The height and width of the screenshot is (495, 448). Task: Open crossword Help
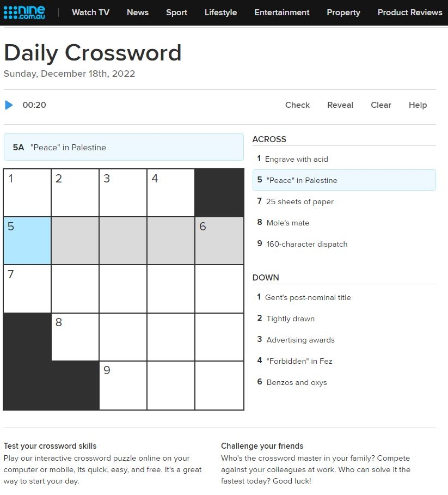pyautogui.click(x=418, y=105)
